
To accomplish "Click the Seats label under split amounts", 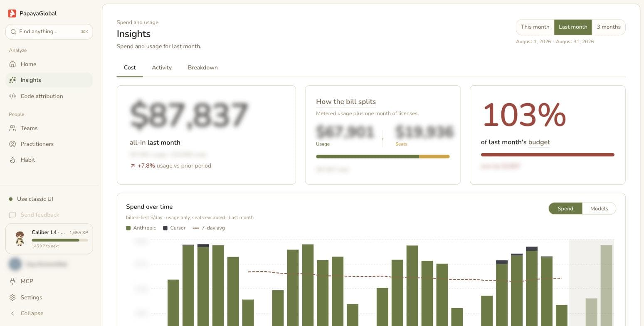I will 401,144.
